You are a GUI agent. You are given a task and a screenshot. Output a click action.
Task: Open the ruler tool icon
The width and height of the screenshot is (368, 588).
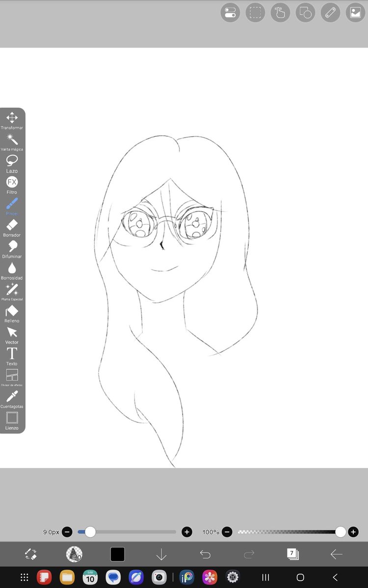click(330, 12)
